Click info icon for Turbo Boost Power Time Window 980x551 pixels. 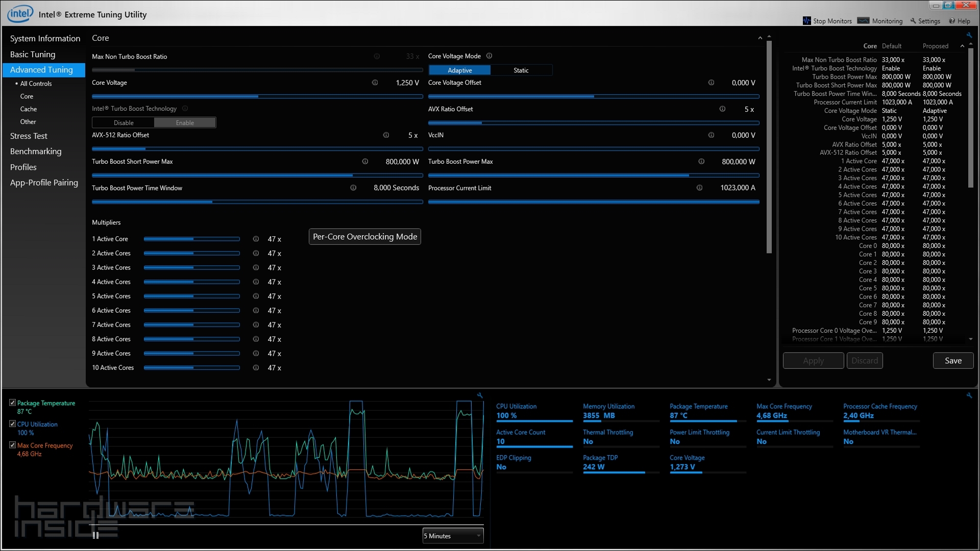click(353, 188)
